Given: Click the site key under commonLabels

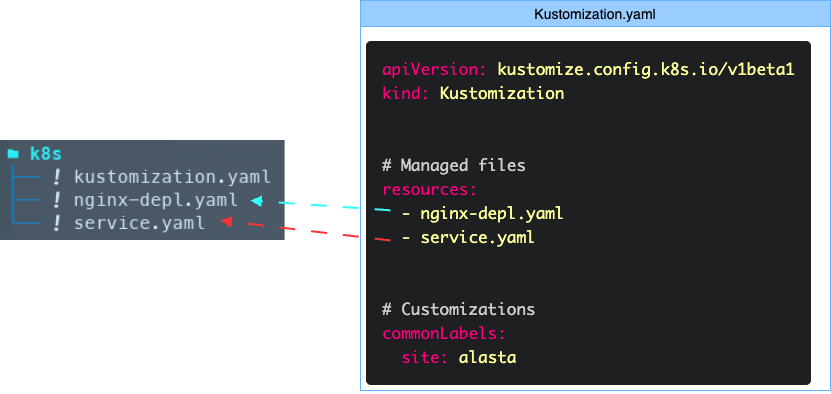Looking at the screenshot, I should (426, 357).
